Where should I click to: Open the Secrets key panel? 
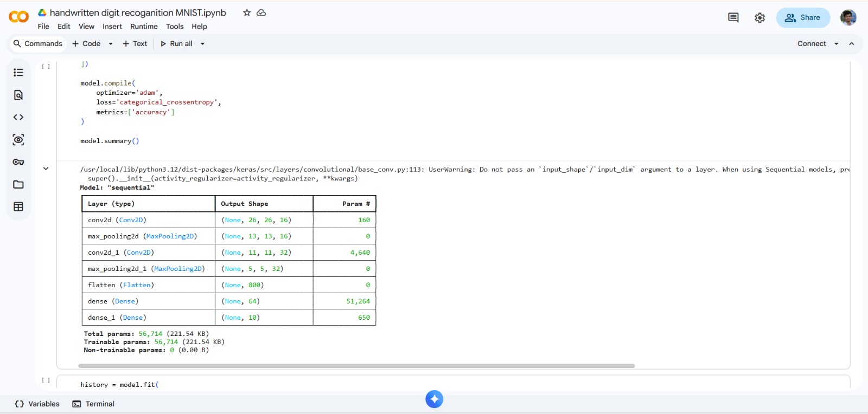(18, 162)
